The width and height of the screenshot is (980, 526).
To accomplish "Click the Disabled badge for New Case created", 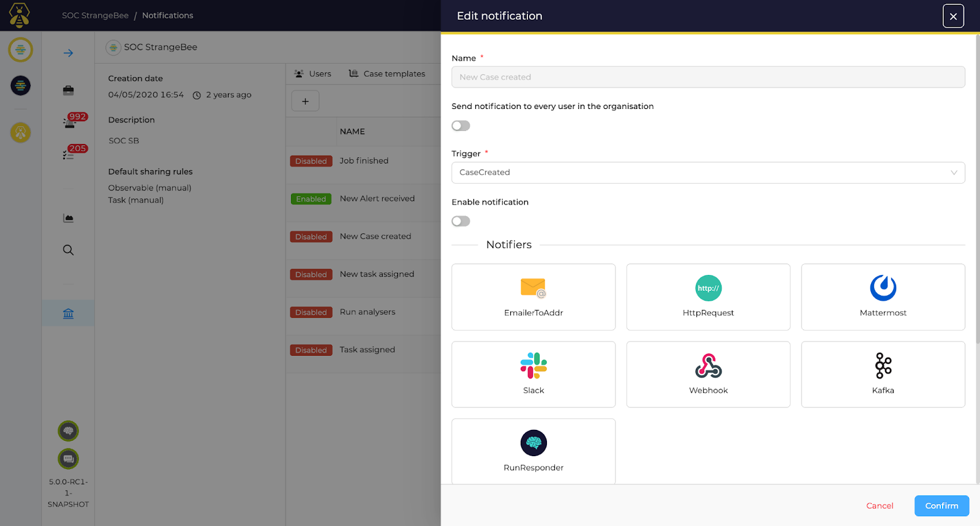I will pyautogui.click(x=311, y=237).
